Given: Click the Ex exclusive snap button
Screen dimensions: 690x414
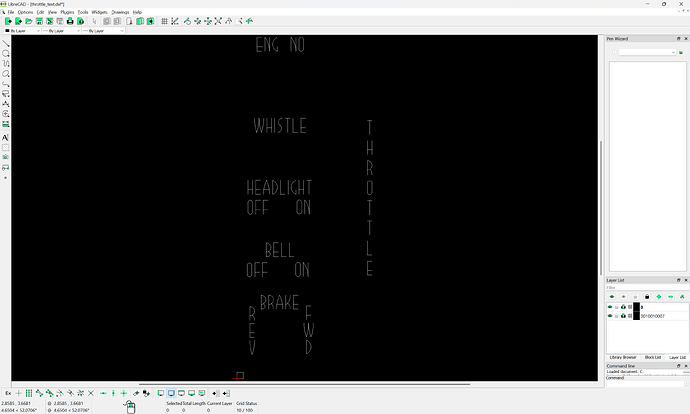Looking at the screenshot, I should click(x=8, y=393).
